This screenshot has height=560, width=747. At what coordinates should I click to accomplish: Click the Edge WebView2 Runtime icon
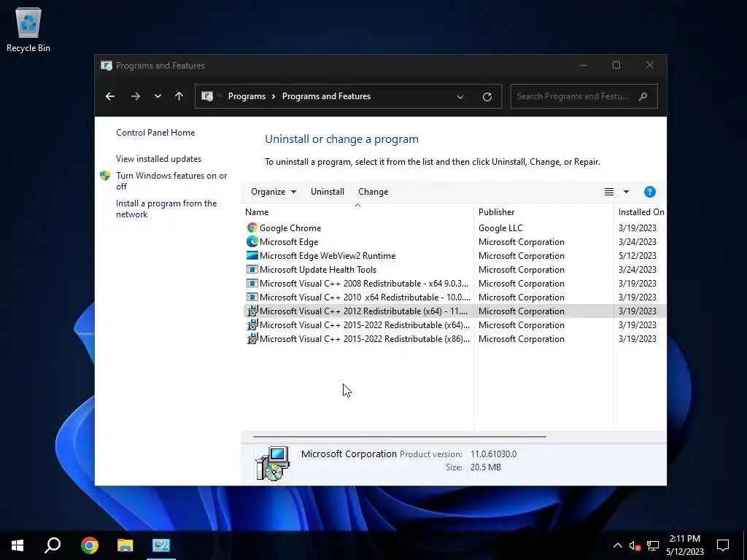(252, 256)
